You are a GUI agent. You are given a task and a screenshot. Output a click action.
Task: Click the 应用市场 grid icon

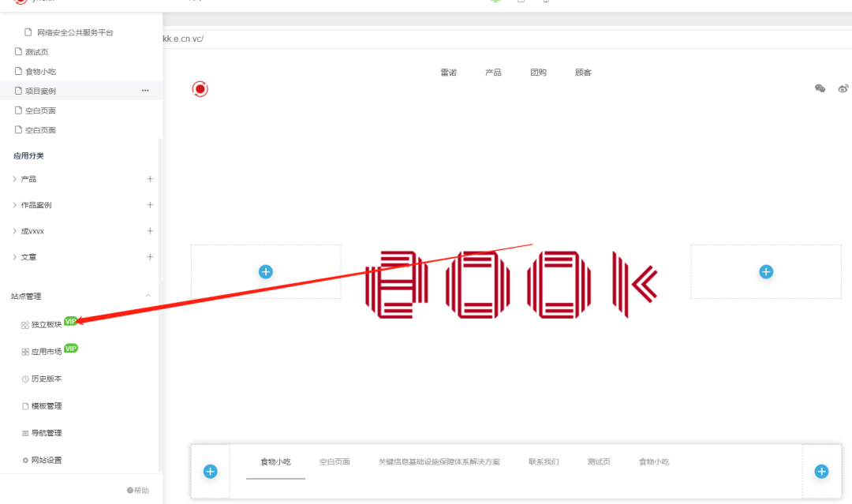(x=25, y=352)
